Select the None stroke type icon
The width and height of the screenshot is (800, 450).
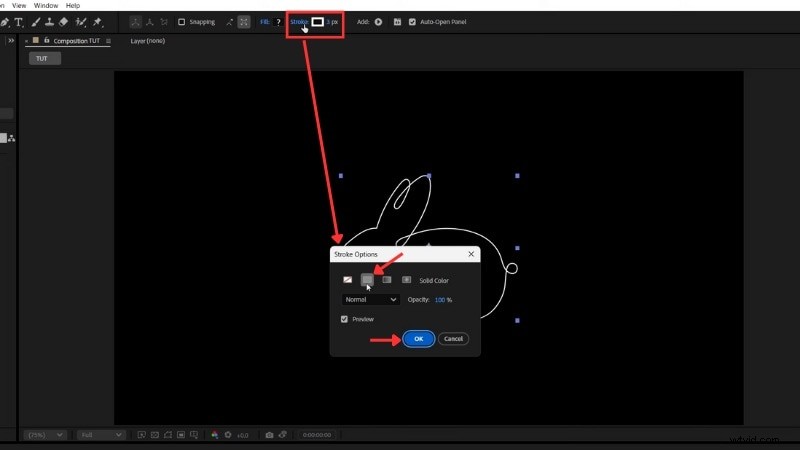[347, 280]
